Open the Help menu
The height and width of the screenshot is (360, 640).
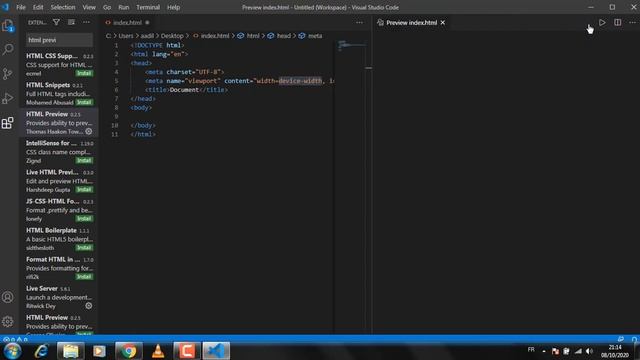click(x=173, y=7)
